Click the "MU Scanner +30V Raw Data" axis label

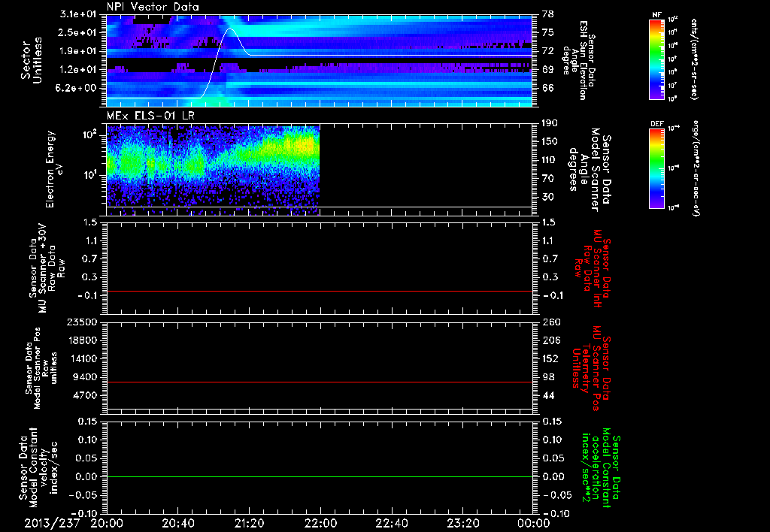coord(46,268)
